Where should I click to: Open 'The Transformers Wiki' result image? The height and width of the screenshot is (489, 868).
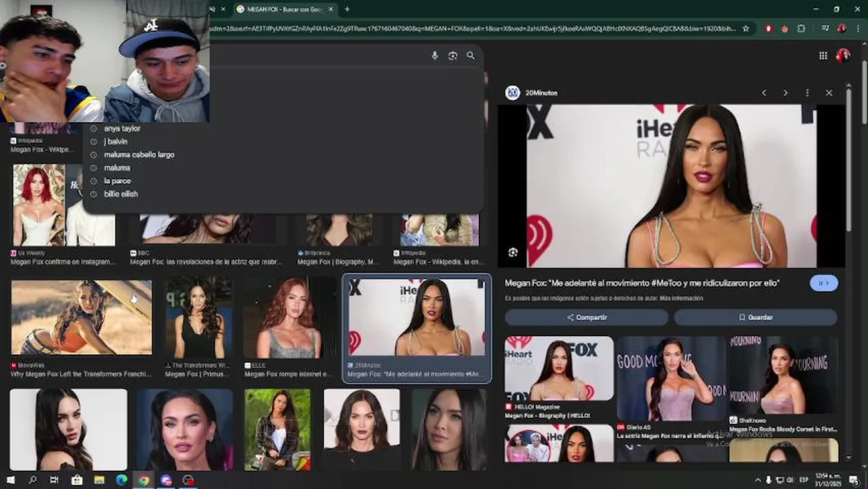(x=199, y=317)
